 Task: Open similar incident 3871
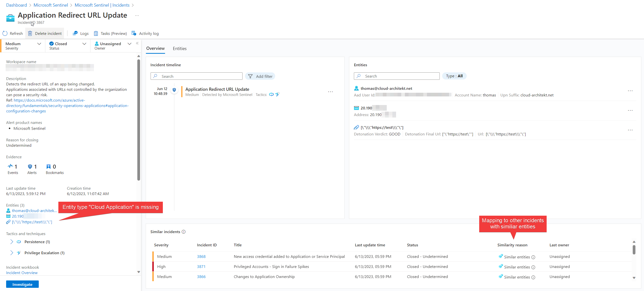[201, 266]
